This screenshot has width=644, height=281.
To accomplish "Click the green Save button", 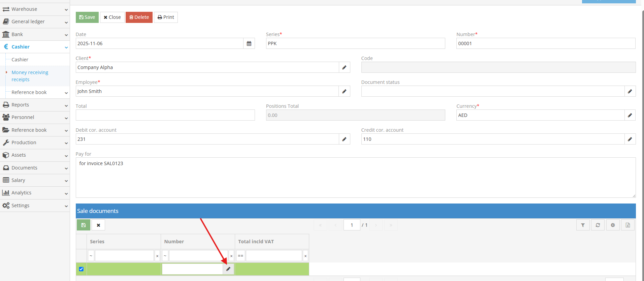I will [x=87, y=17].
